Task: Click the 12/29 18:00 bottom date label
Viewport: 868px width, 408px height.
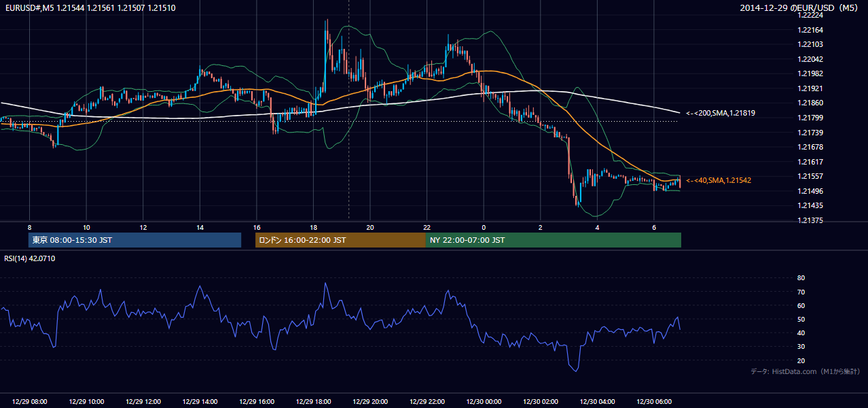Action: [313, 402]
